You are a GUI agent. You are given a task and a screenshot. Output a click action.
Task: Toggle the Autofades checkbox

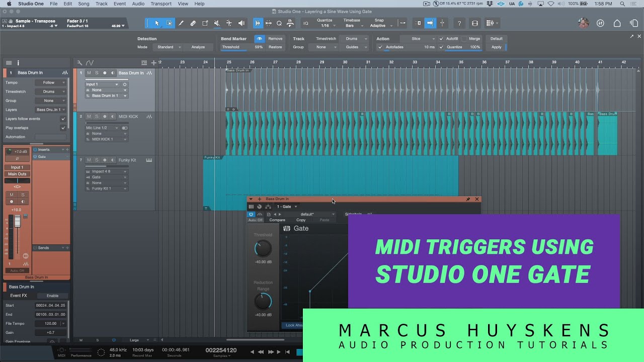(x=380, y=47)
